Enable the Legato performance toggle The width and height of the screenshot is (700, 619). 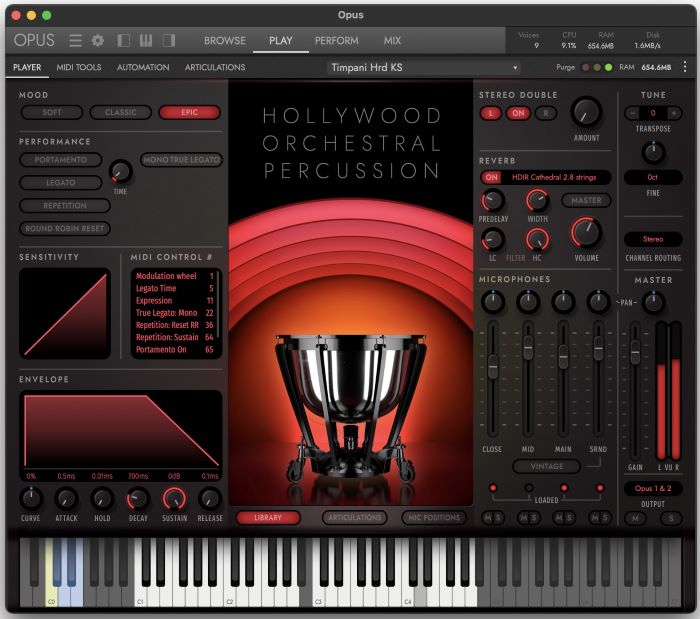[61, 183]
